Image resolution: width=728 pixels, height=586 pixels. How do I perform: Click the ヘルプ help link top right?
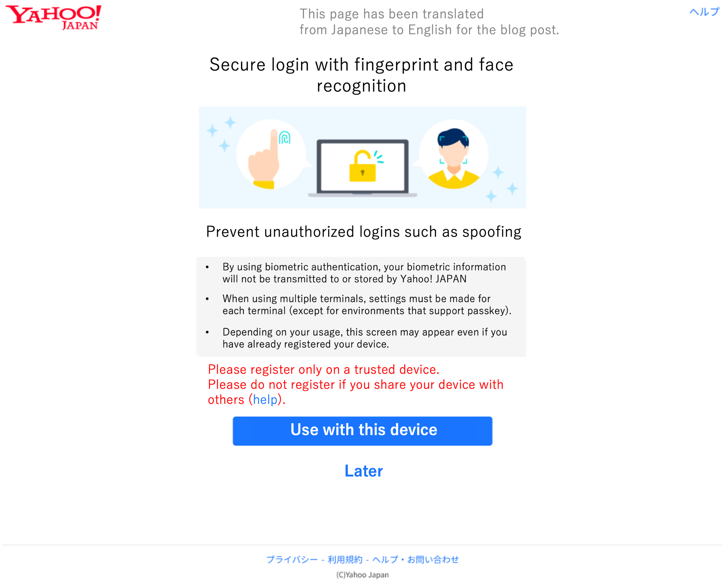[705, 11]
